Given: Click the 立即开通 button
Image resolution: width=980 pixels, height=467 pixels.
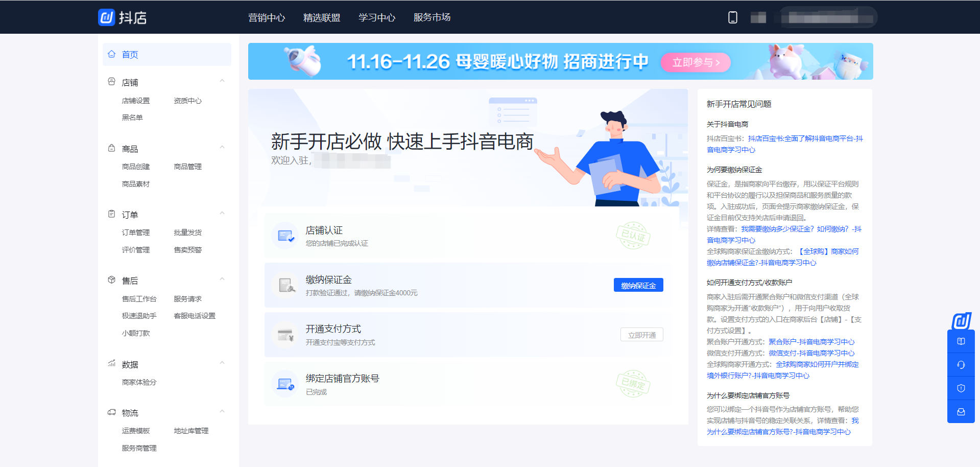Looking at the screenshot, I should tap(642, 335).
